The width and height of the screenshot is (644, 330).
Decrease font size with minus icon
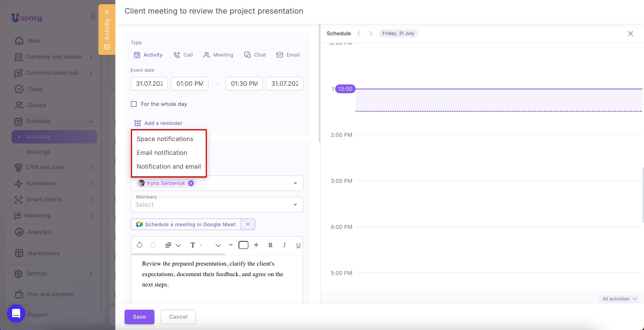pos(231,245)
